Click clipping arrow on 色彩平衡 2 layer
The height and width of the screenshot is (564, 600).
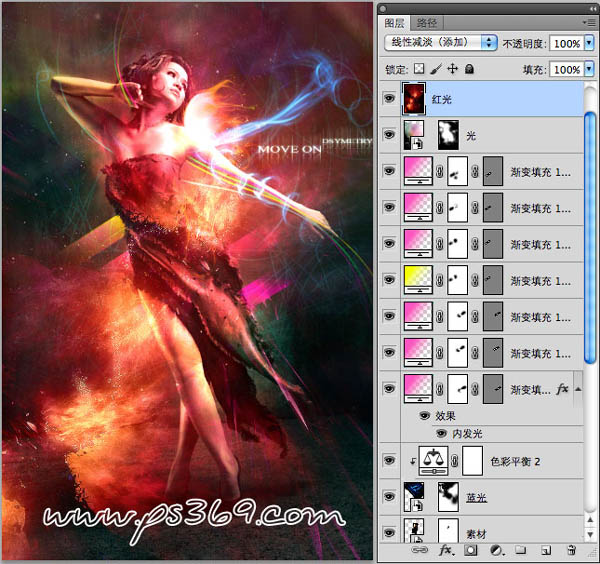click(413, 461)
